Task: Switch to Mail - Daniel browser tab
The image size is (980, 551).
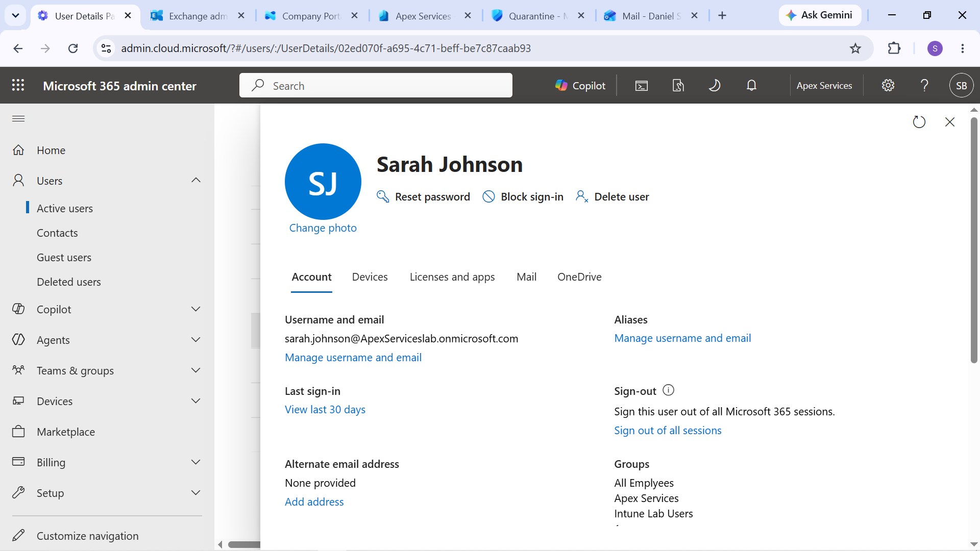Action: coord(651,16)
